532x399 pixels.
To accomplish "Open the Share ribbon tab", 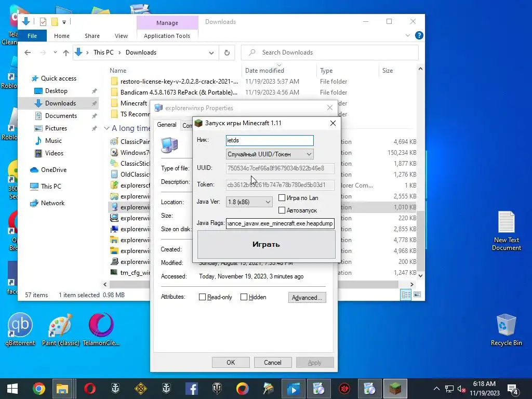I will 92,36.
